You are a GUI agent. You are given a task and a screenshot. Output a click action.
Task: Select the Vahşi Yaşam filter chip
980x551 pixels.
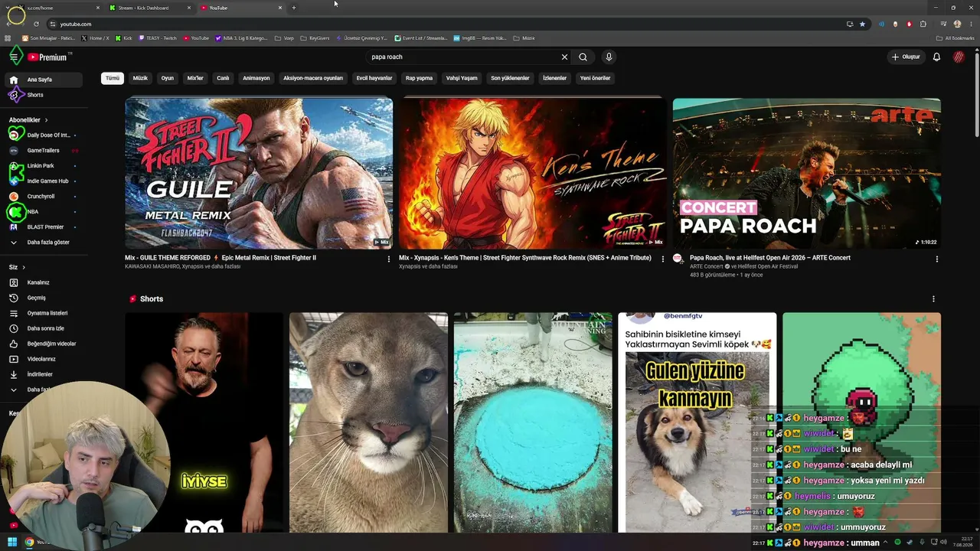point(462,78)
